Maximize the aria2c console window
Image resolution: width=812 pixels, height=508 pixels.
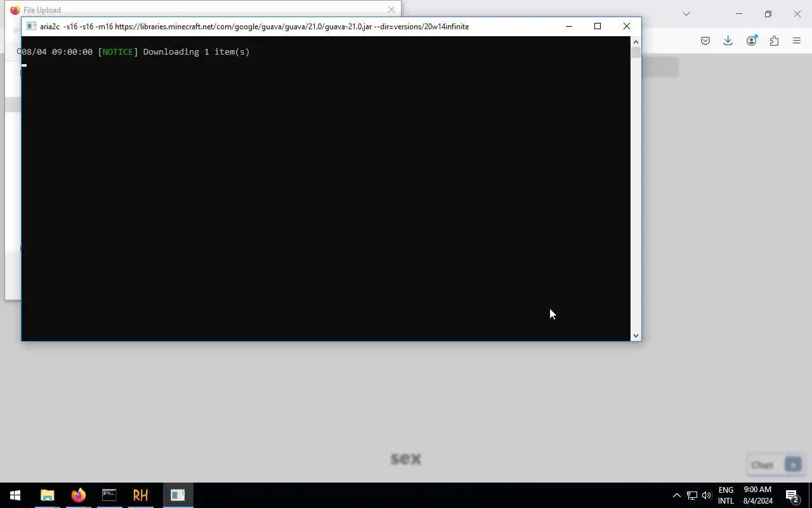point(598,27)
